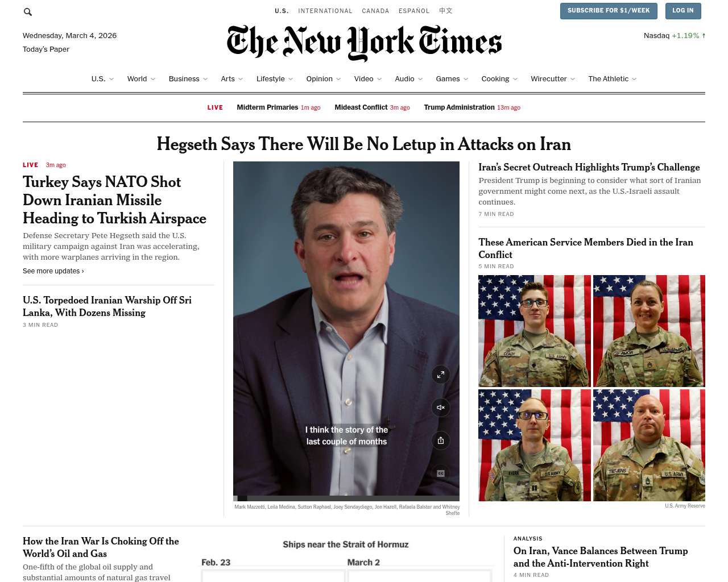Open the service members photo grid
The height and width of the screenshot is (582, 728).
click(591, 388)
